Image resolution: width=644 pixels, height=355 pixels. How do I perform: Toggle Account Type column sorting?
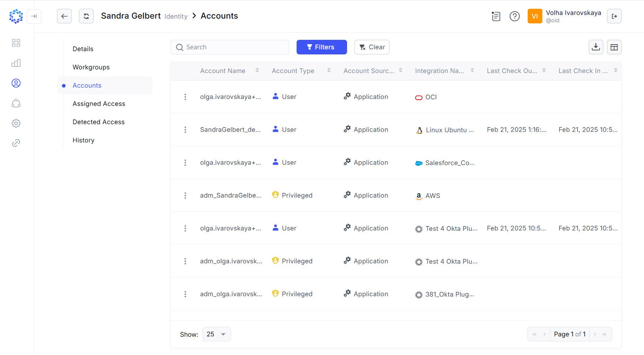tap(329, 70)
